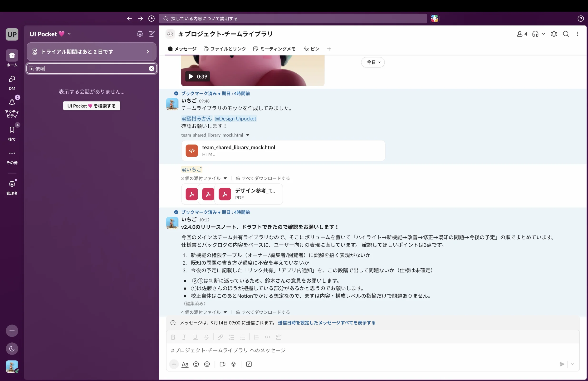This screenshot has width=588, height=381.
Task: Click the channel icon beside channel name
Action: (x=170, y=34)
